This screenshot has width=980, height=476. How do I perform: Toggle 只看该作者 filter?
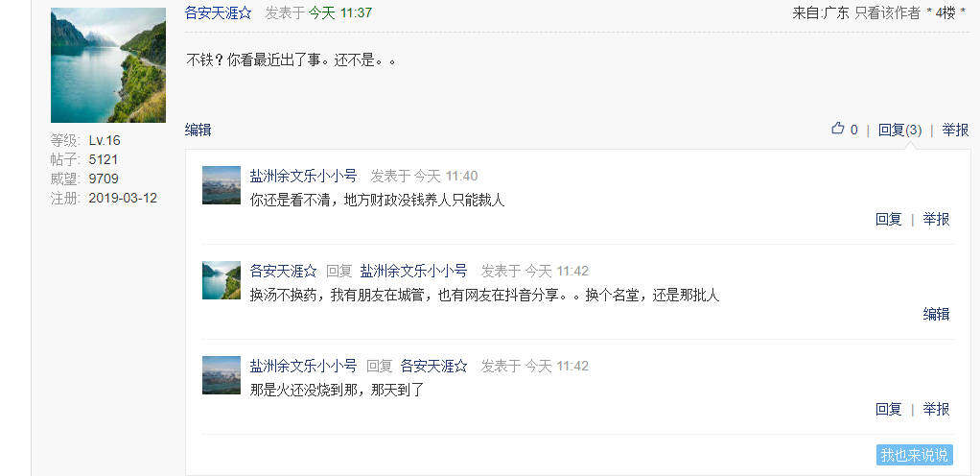click(x=888, y=13)
